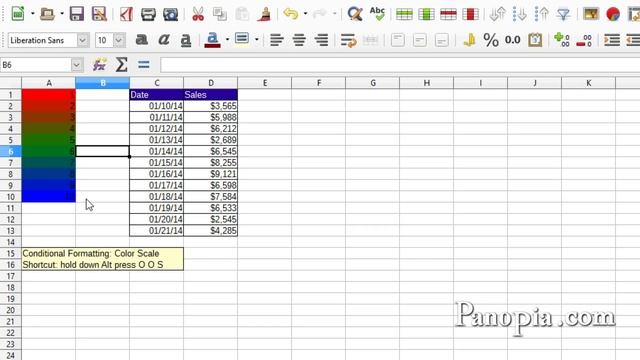
Task: Click the Paste clipboard icon
Action: point(242,14)
